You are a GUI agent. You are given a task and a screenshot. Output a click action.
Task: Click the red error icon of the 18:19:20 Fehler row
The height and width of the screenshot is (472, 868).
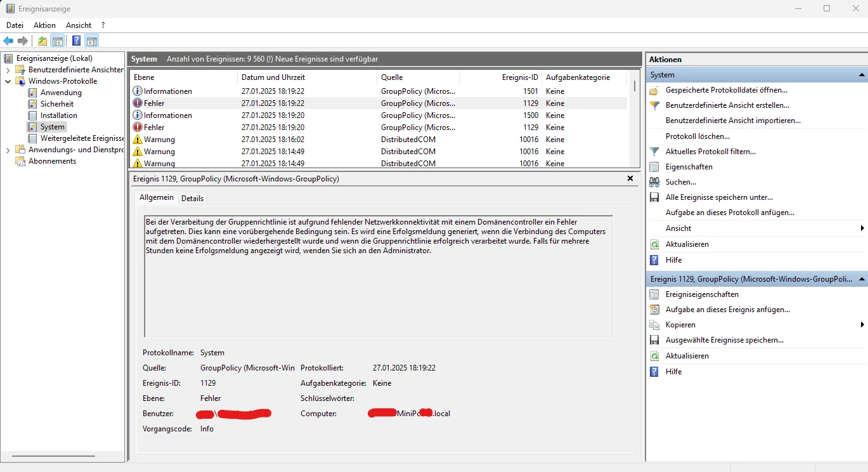tap(138, 128)
